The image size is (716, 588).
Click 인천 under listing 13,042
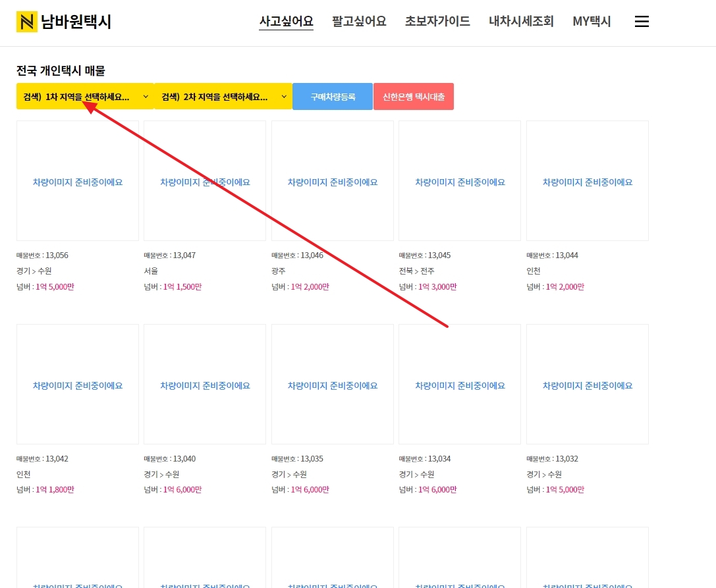(x=23, y=474)
